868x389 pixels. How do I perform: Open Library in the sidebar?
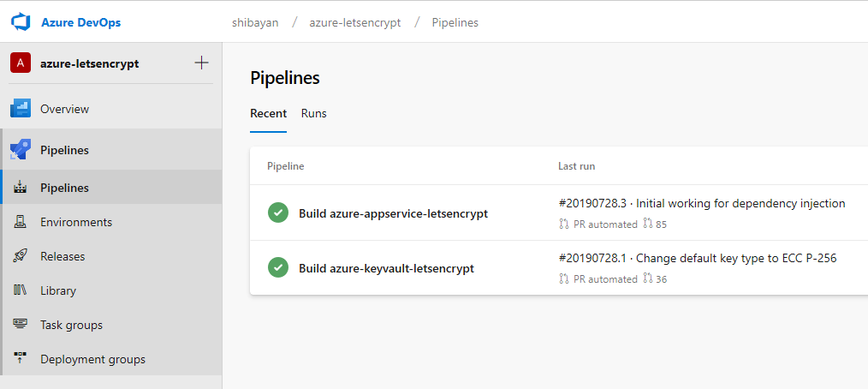[58, 290]
